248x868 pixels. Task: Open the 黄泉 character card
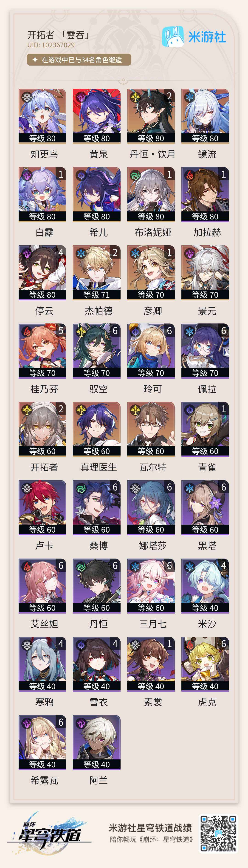coord(97,116)
